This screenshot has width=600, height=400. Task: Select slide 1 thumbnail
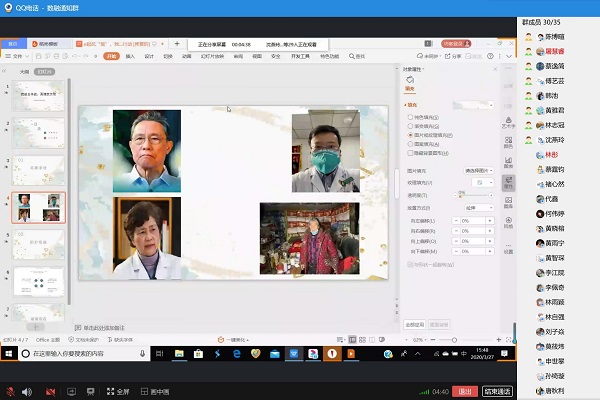tap(38, 96)
